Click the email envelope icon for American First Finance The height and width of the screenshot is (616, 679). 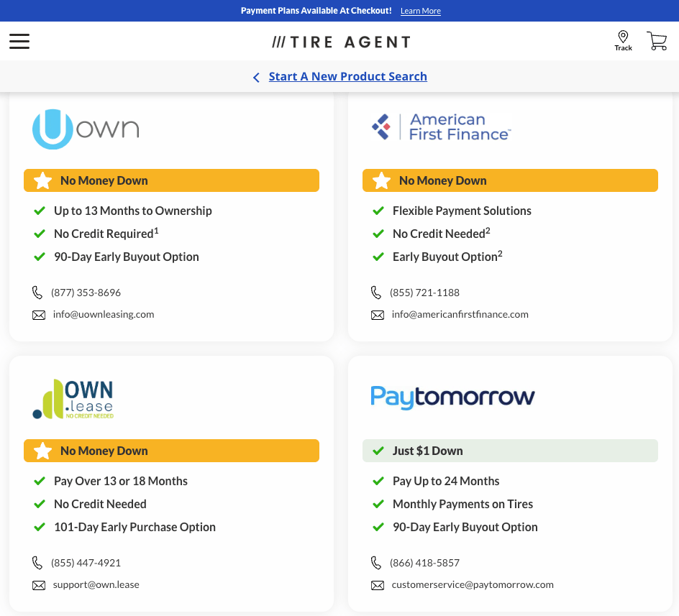pos(378,315)
